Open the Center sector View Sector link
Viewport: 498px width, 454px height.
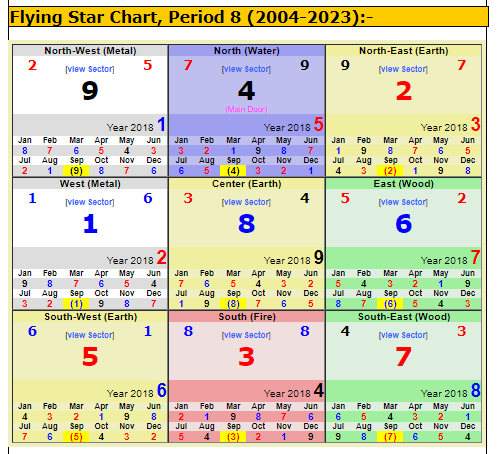pos(246,202)
